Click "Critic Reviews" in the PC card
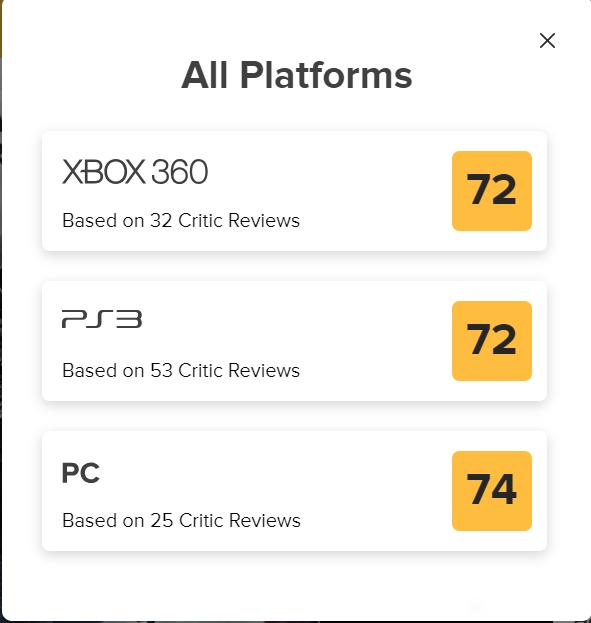The image size is (591, 623). (x=240, y=520)
